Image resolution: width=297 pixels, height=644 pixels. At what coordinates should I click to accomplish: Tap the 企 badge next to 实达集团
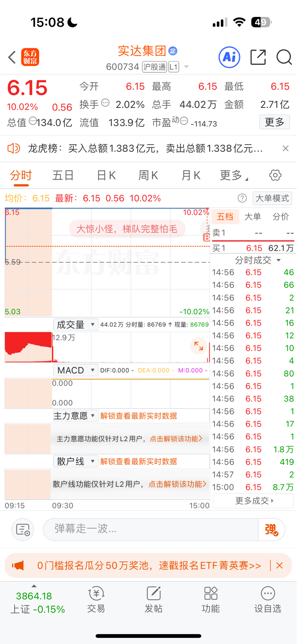pyautogui.click(x=173, y=51)
